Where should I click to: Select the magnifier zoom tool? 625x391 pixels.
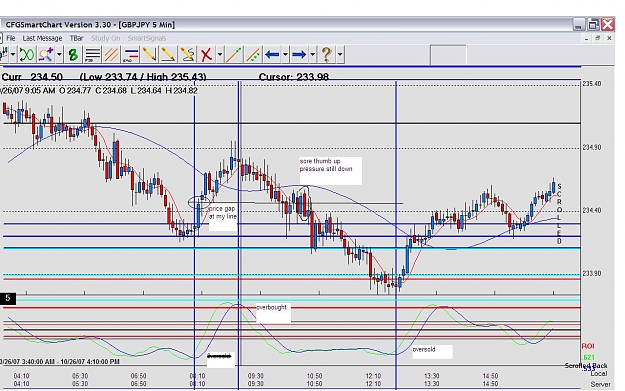click(46, 54)
